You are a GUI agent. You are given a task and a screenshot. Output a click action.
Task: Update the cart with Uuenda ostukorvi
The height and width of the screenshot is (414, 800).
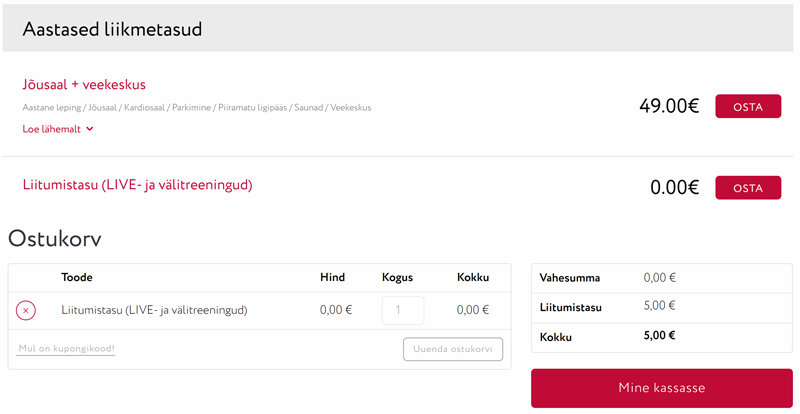pyautogui.click(x=453, y=349)
